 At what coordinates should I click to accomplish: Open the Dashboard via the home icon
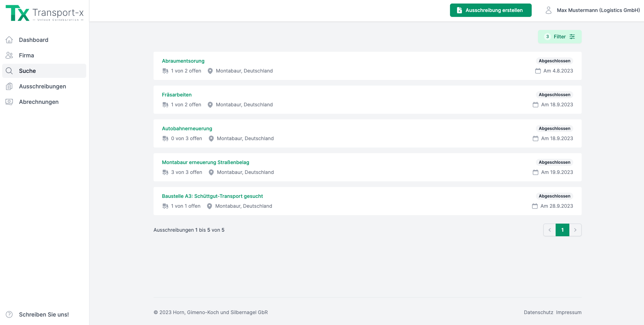9,40
